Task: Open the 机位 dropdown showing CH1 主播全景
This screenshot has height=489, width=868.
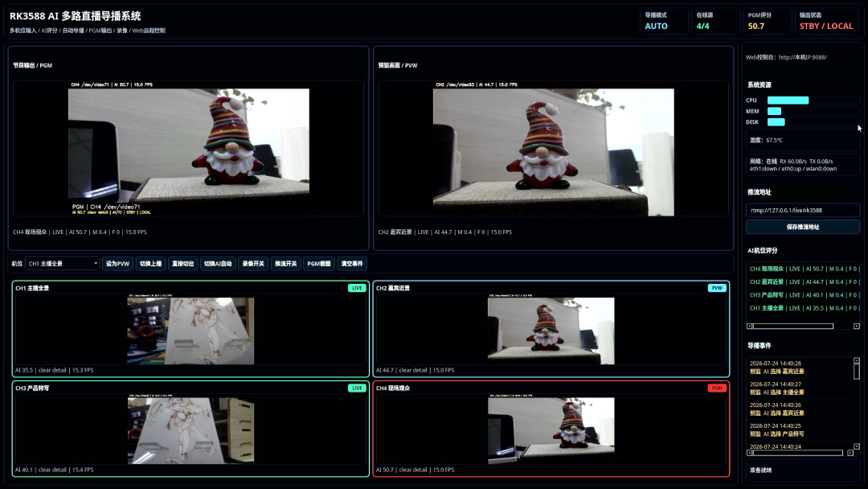Action: click(62, 264)
